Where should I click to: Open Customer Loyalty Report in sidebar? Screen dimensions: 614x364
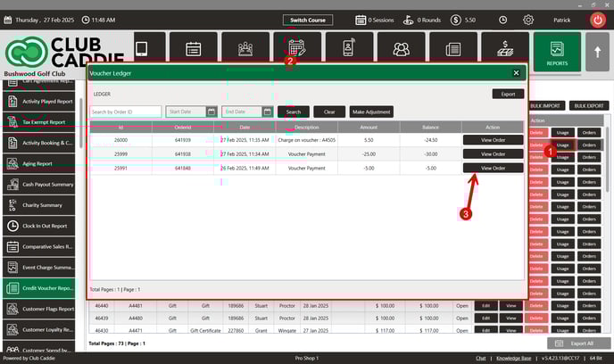pos(38,329)
